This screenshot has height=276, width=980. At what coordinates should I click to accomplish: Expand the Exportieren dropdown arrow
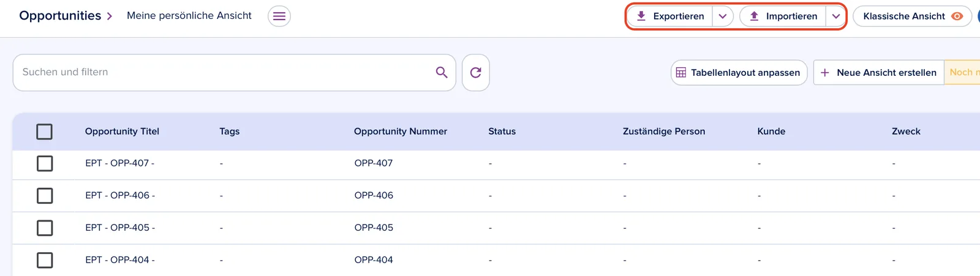tap(723, 16)
